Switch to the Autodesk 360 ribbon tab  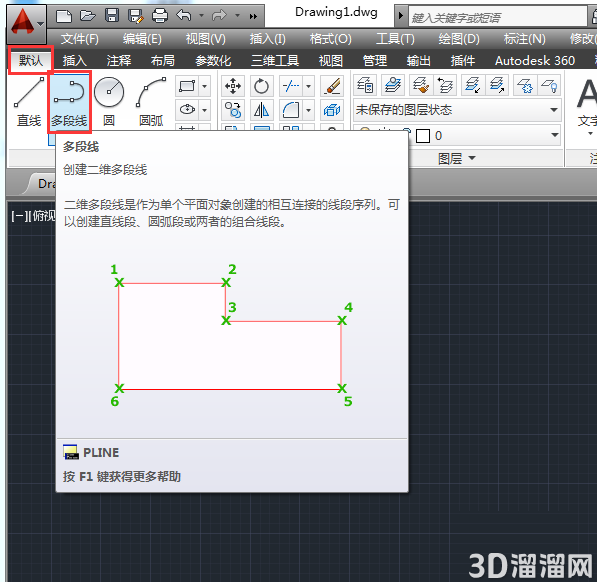535,61
